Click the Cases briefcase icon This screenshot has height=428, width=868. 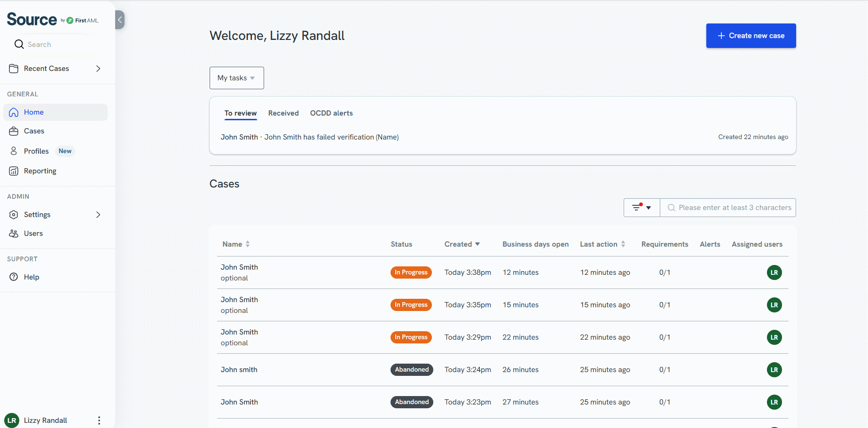pos(14,131)
